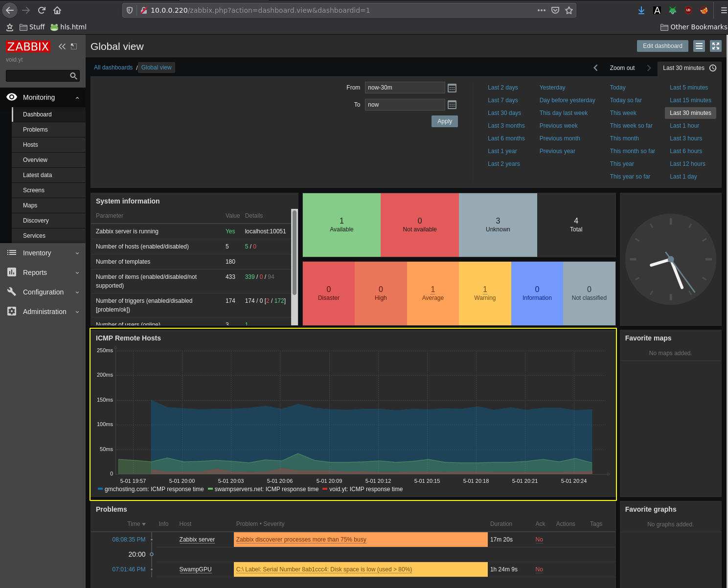Screen dimensions: 728x588
Task: Click the Inventory list icon
Action: coord(12,252)
